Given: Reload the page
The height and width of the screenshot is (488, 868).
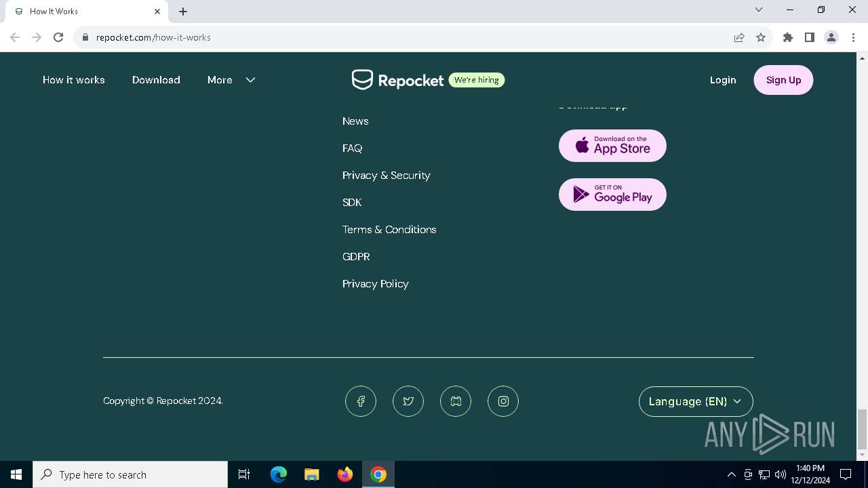Looking at the screenshot, I should tap(58, 37).
